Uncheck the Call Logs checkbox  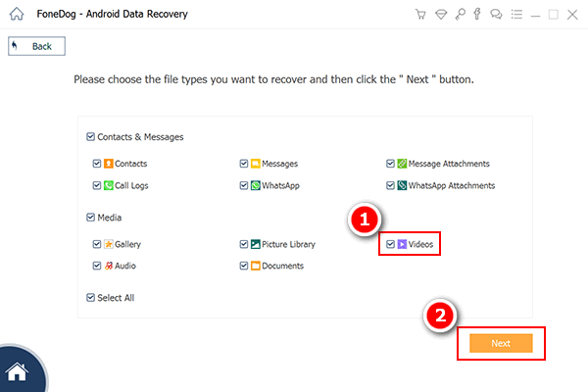(x=97, y=185)
